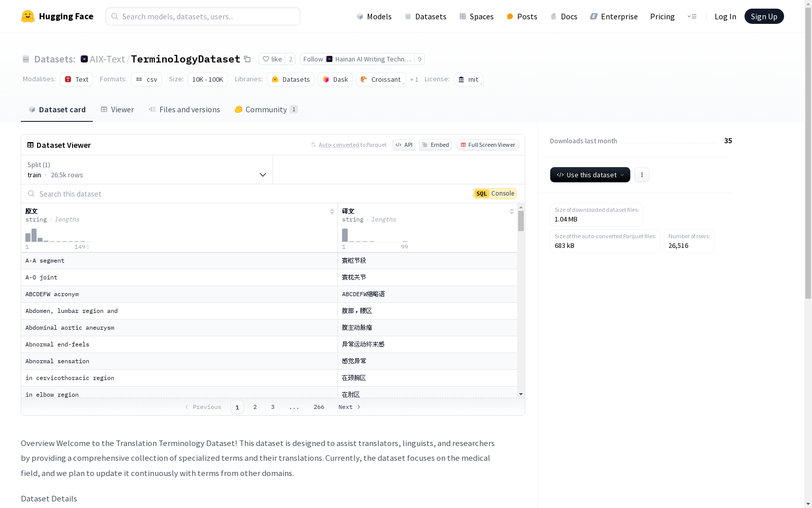Select the 'Abdominal aortic aneurysm' cell
Image resolution: width=812 pixels, height=508 pixels.
[179, 328]
